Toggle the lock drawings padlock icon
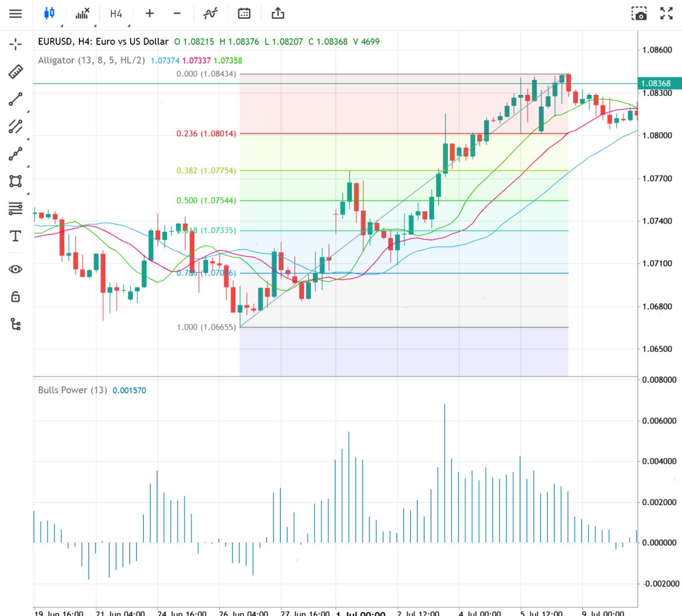 [x=15, y=297]
